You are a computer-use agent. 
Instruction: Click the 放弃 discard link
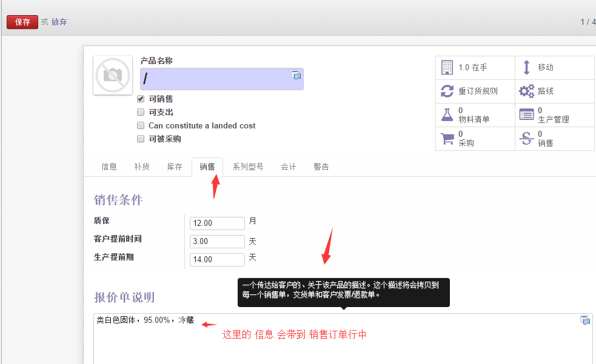tap(59, 22)
